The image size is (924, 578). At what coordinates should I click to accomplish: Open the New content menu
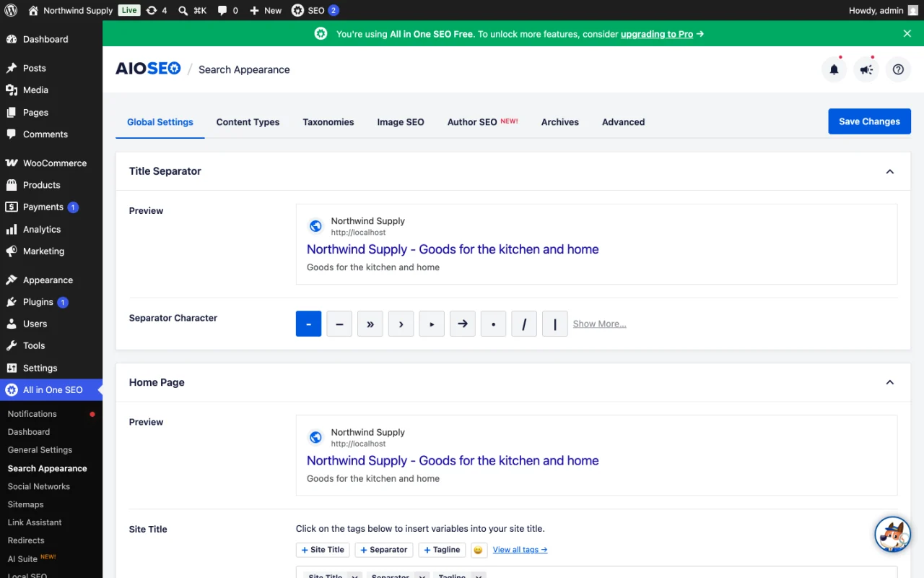[x=266, y=10]
